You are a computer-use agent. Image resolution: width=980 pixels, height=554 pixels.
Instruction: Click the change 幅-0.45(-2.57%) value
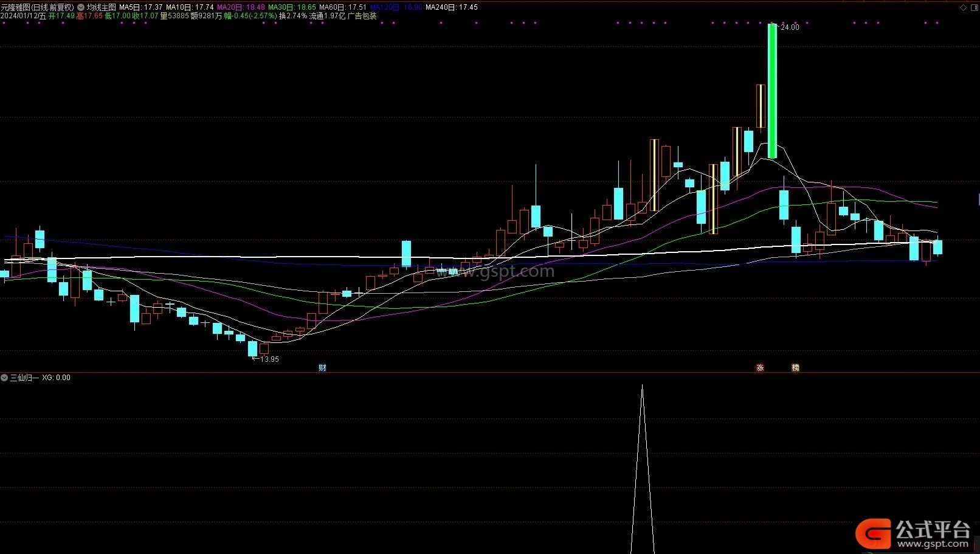(x=250, y=16)
